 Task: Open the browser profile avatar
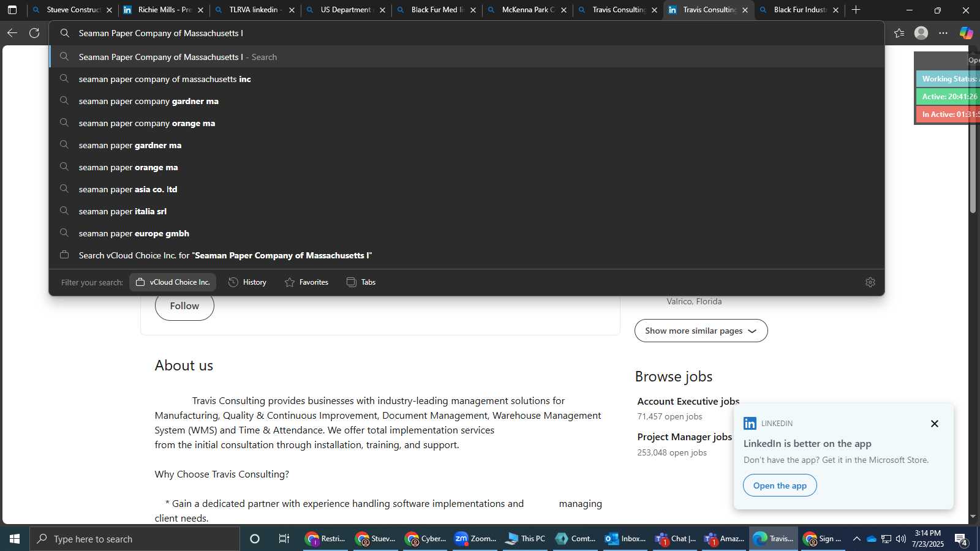pyautogui.click(x=921, y=33)
